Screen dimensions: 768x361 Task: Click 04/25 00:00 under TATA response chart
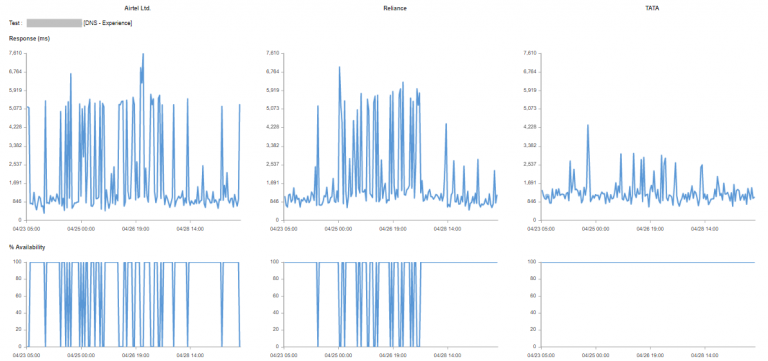click(x=596, y=229)
